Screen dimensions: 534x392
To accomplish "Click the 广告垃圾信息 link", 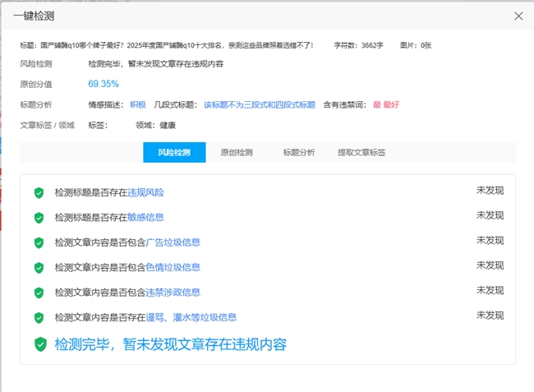I will tap(173, 242).
